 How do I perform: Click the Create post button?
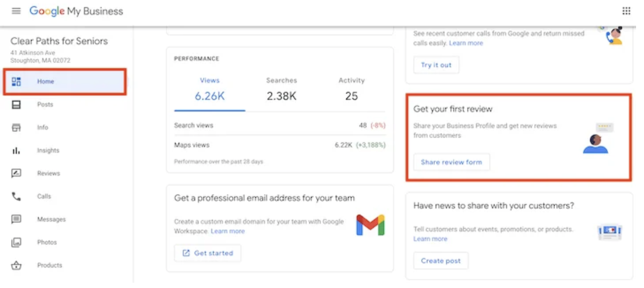[x=441, y=261]
